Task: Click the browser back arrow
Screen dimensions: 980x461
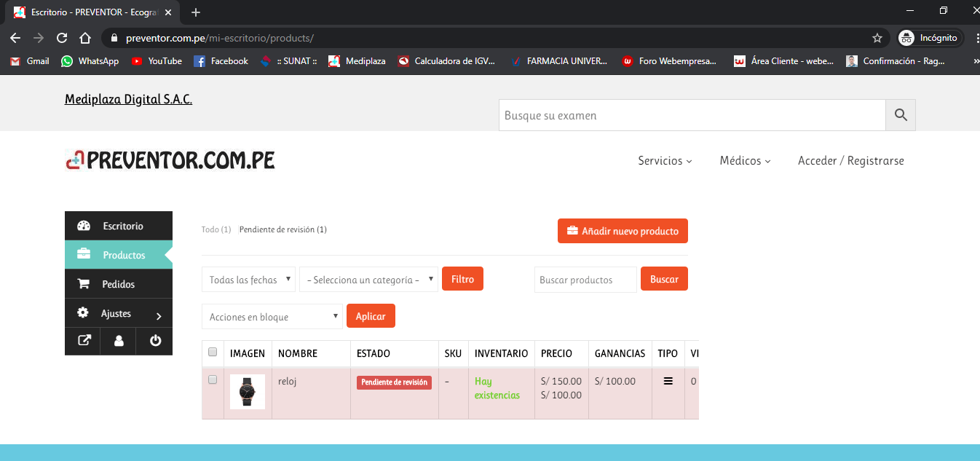Action: click(15, 38)
